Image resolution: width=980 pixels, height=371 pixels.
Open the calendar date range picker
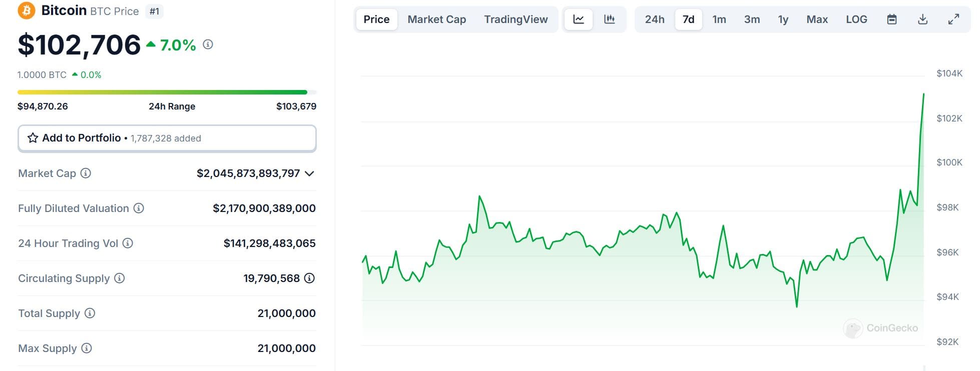pos(891,19)
